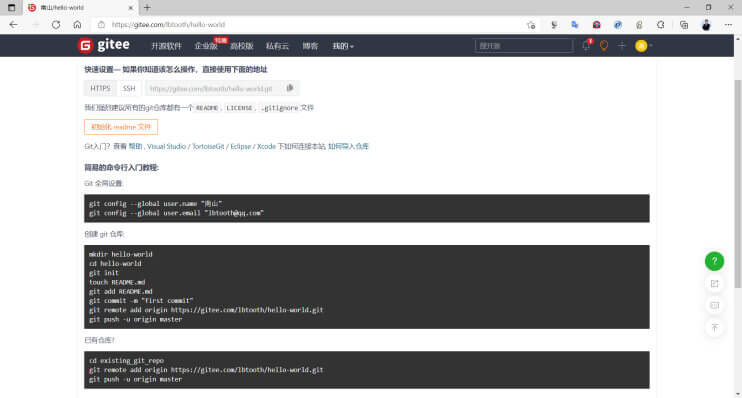The width and height of the screenshot is (742, 398).
Task: Click the red circular extension icon
Action: tap(596, 25)
